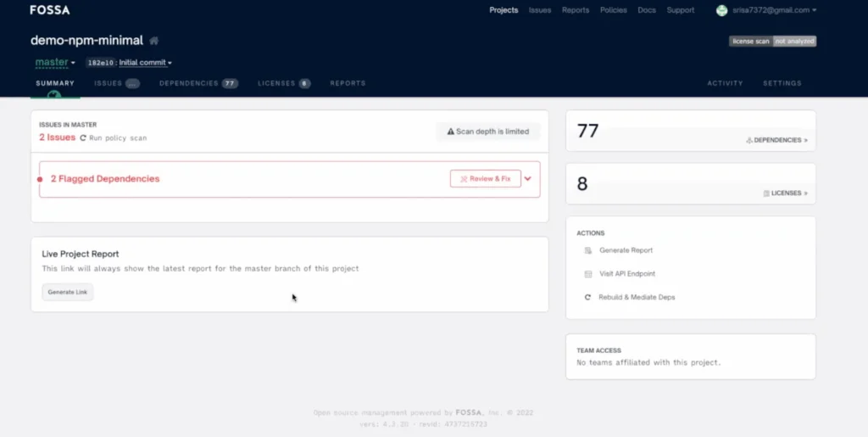Click Run policy scan
The height and width of the screenshot is (437, 868).
(x=117, y=138)
